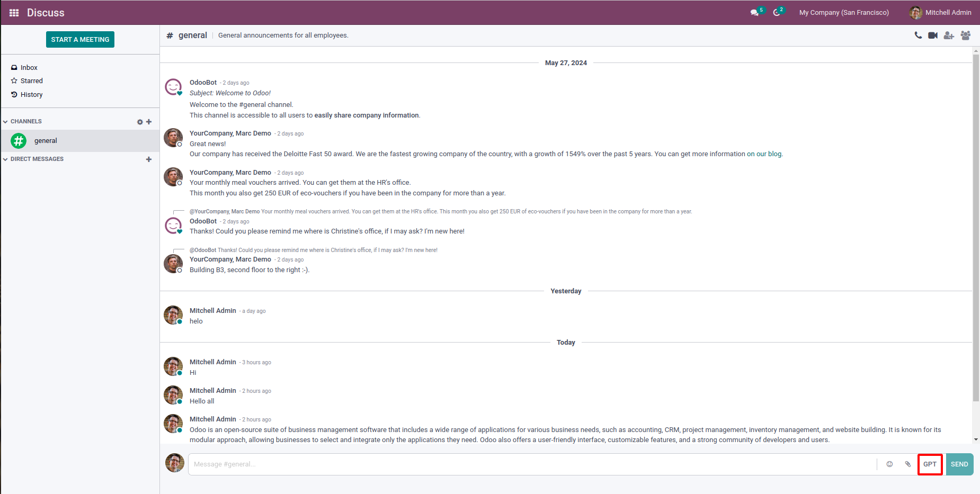Click the star icon beside Starred

coord(14,81)
